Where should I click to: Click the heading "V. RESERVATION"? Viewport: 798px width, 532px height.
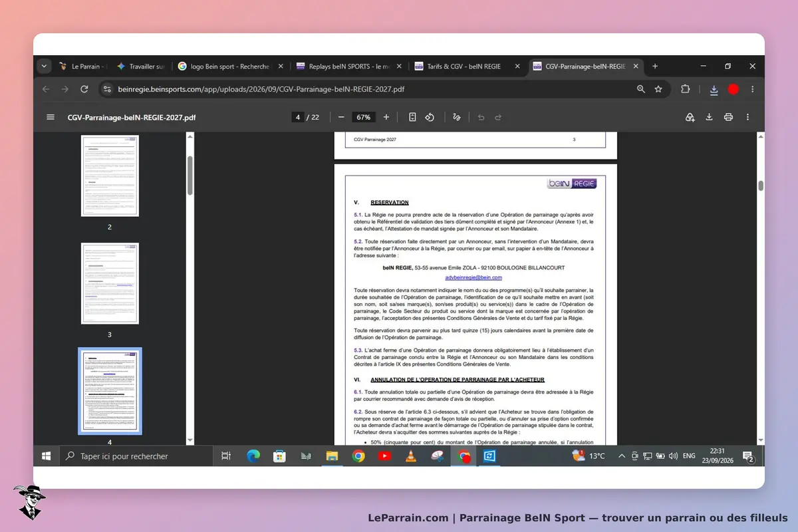pos(381,202)
